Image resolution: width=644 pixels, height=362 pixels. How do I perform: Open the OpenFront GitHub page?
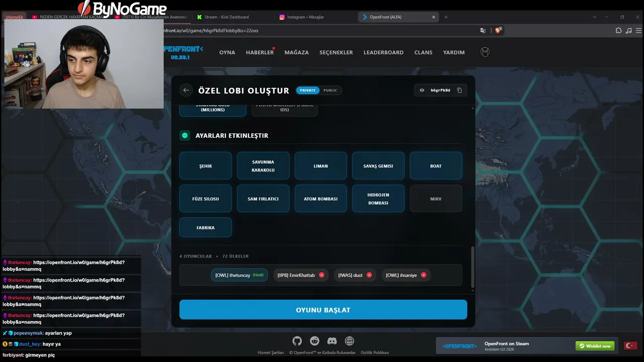(297, 341)
